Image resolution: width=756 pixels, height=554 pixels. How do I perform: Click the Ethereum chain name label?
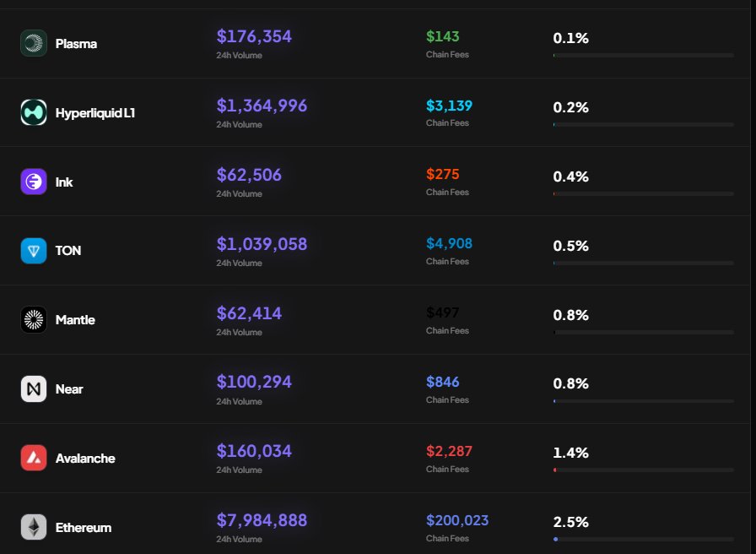tap(84, 528)
